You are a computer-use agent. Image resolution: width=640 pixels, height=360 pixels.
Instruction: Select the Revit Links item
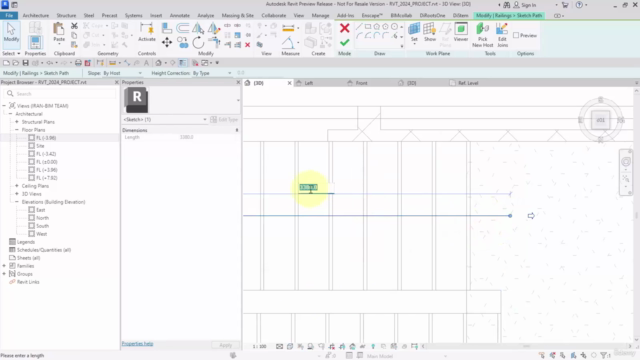28,282
